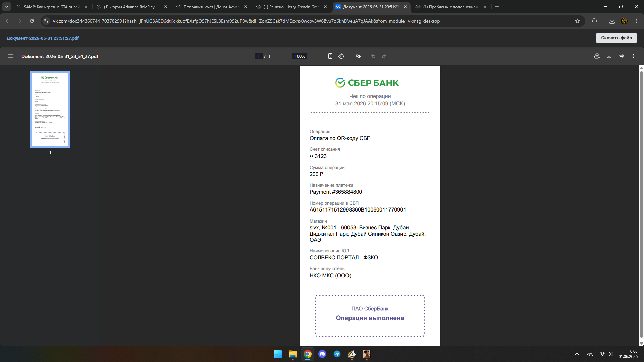Open the Windows Start menu
The width and height of the screenshot is (644, 362).
coord(278,354)
